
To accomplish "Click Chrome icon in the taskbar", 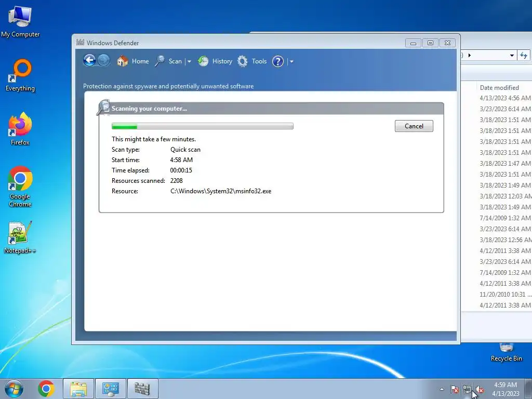I will (x=46, y=389).
